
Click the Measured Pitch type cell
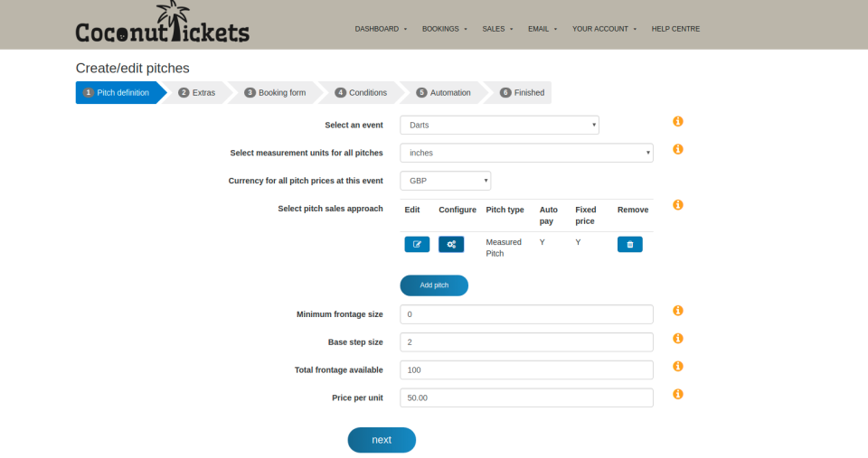504,248
